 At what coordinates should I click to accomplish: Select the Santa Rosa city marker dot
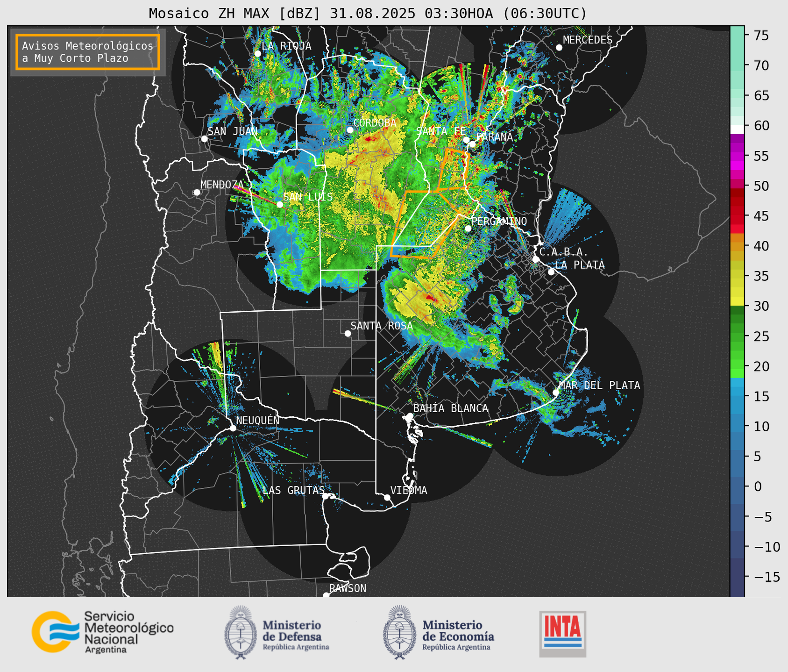[x=348, y=333]
